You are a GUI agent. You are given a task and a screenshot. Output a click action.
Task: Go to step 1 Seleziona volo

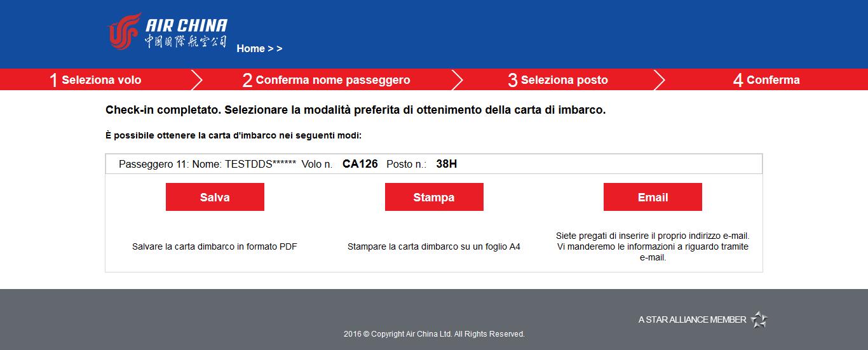coord(95,80)
